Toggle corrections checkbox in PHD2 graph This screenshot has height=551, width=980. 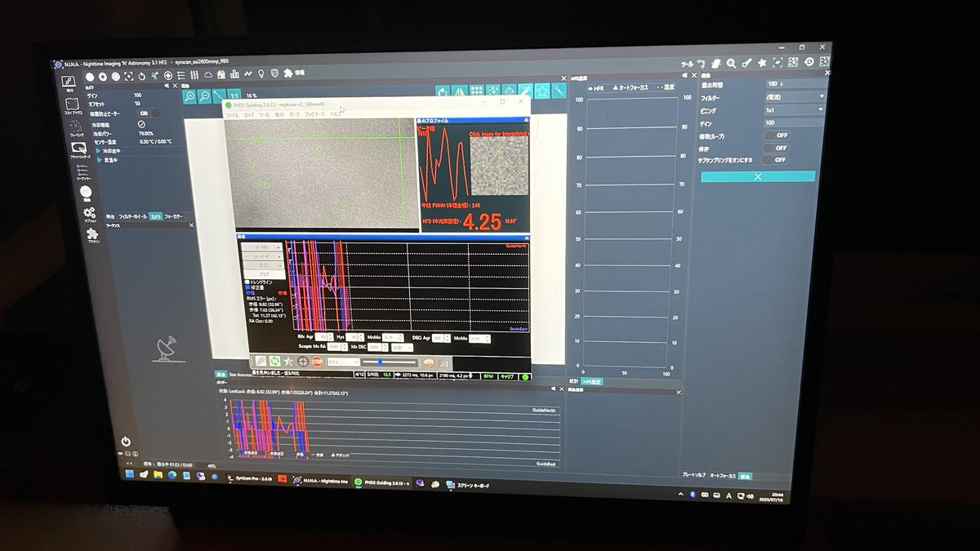[x=247, y=287]
